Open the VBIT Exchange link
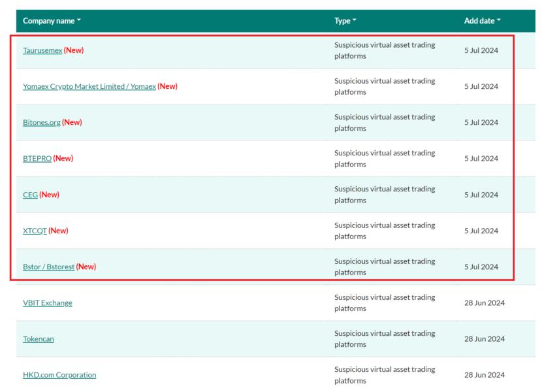 pos(48,303)
